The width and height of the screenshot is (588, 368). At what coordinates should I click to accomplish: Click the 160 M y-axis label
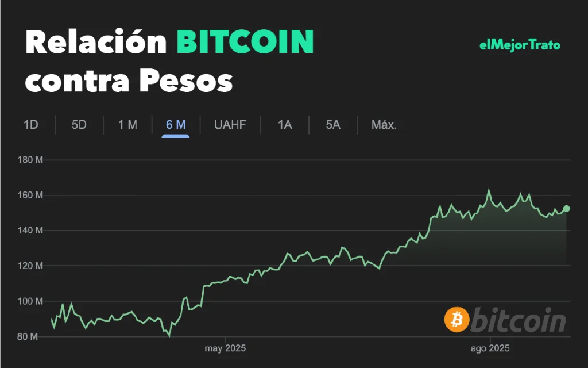click(x=31, y=195)
